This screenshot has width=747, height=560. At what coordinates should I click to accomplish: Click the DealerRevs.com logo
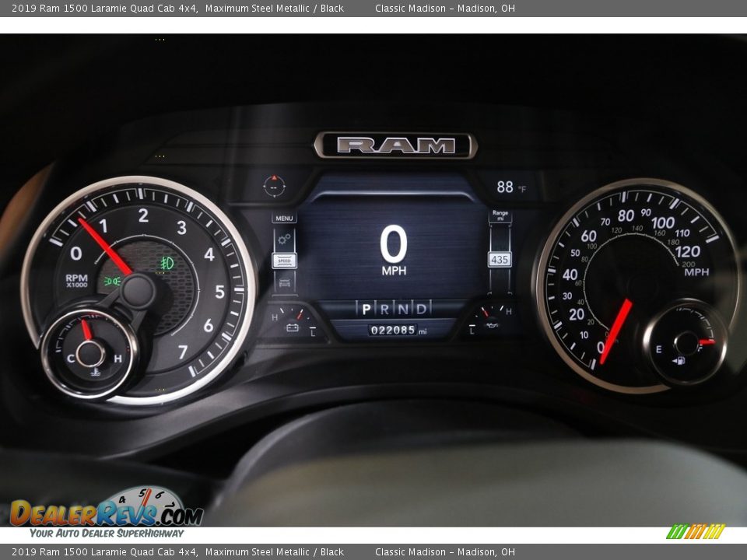pyautogui.click(x=106, y=513)
